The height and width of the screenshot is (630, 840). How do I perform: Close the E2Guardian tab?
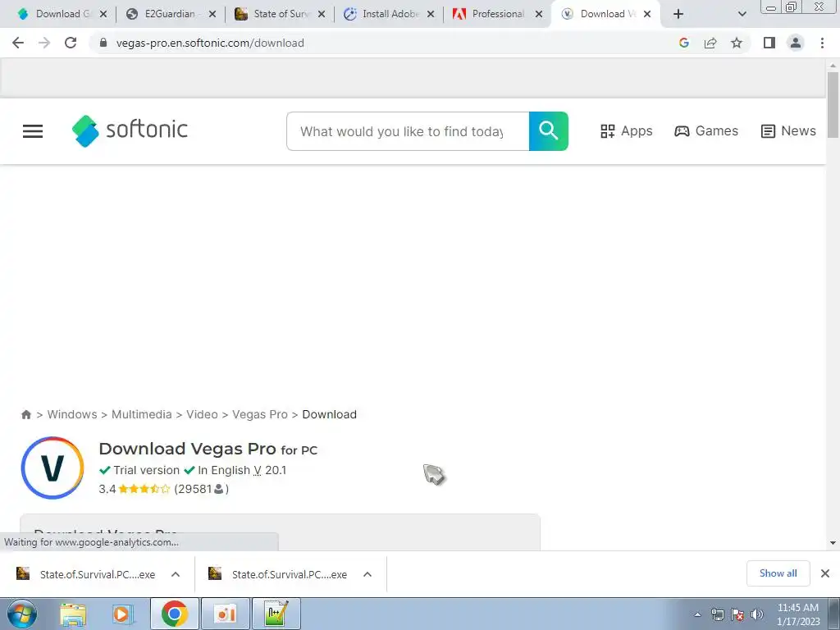click(x=212, y=14)
